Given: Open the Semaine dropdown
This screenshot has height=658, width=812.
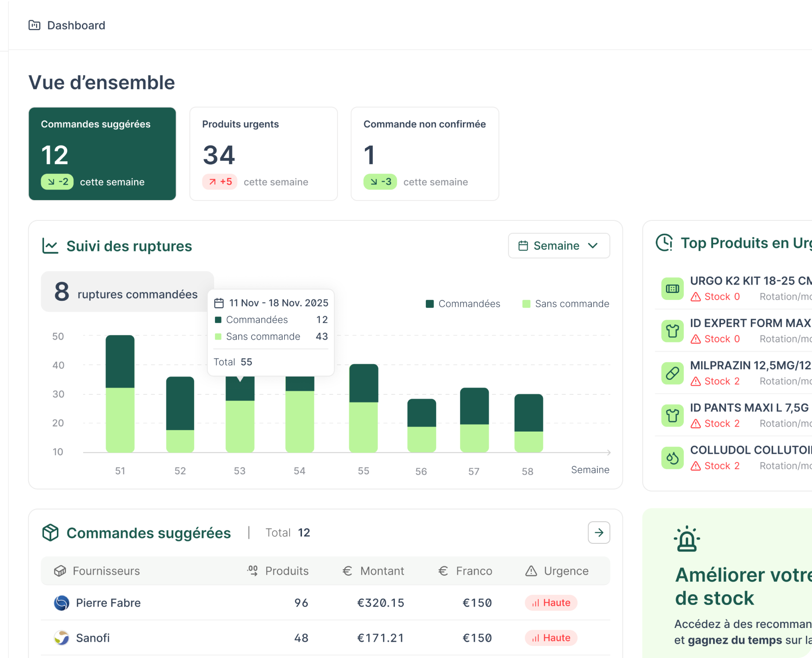Looking at the screenshot, I should coord(559,246).
